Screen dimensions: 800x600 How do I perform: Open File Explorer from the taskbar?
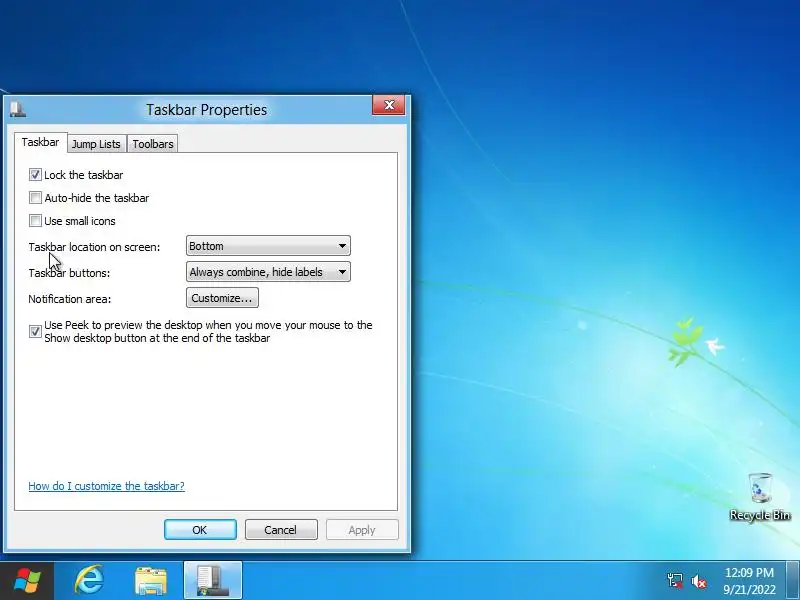coord(151,581)
